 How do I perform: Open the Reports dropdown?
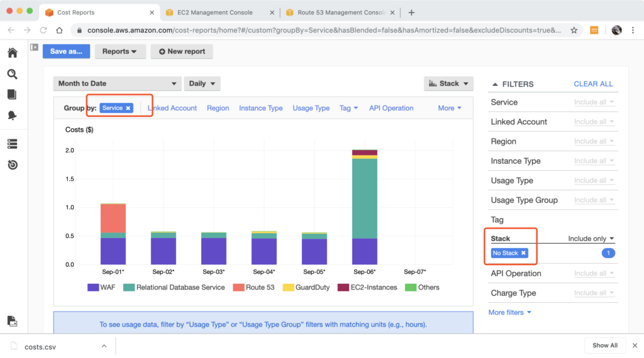(x=119, y=52)
